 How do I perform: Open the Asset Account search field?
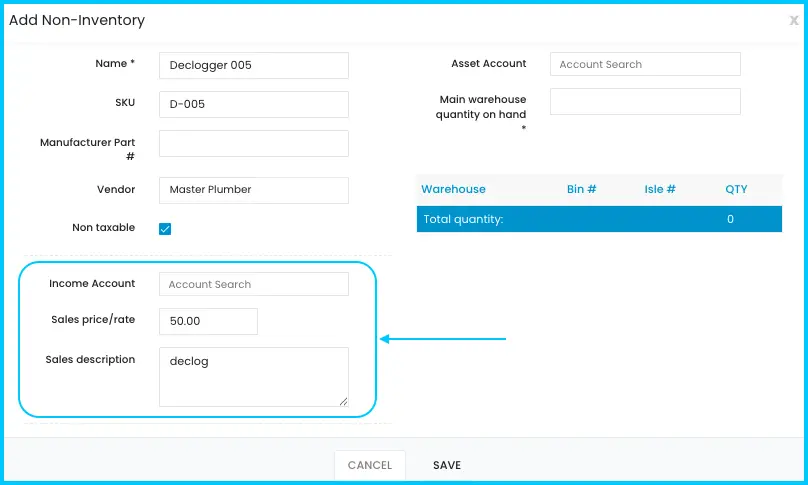645,64
